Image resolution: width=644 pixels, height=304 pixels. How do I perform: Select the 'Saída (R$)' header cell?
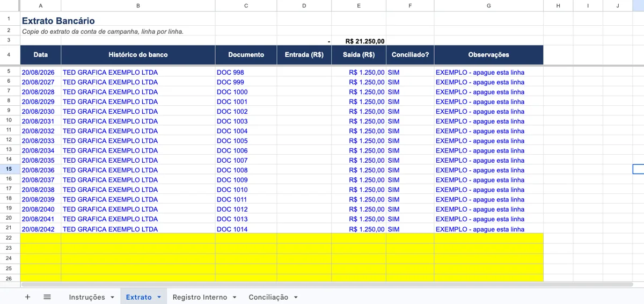358,55
